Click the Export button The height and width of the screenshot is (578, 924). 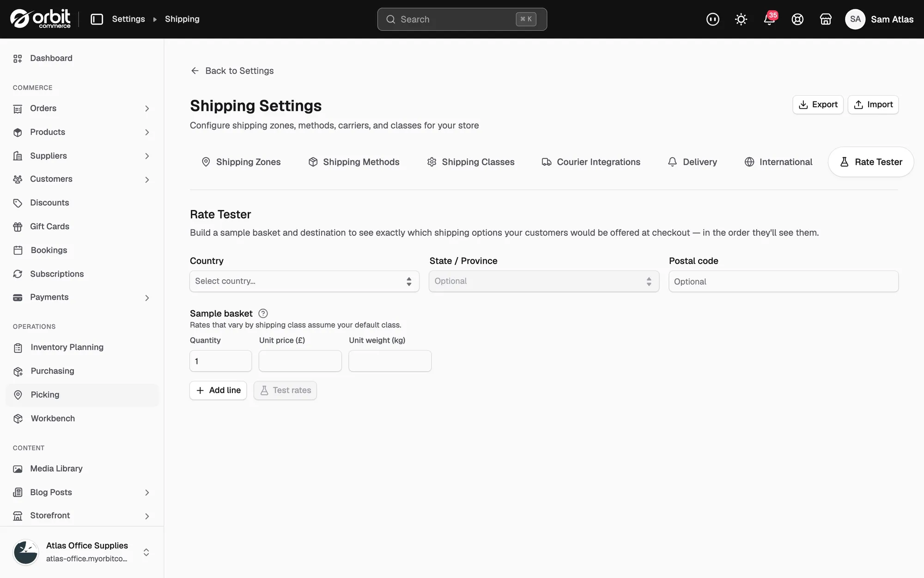coord(818,105)
